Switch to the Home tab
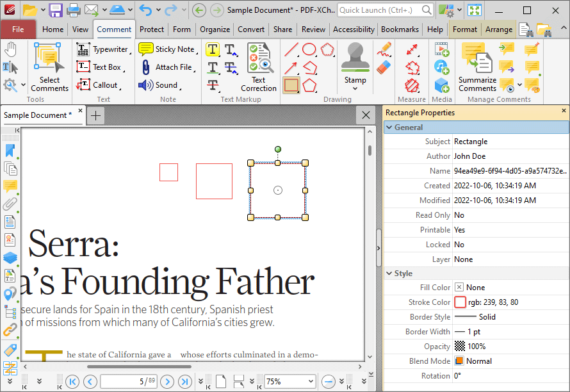Image resolution: width=570 pixels, height=392 pixels. (x=53, y=29)
